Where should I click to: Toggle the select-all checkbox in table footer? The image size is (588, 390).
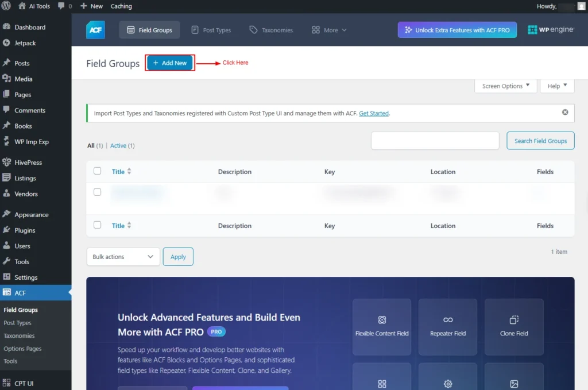click(x=98, y=225)
